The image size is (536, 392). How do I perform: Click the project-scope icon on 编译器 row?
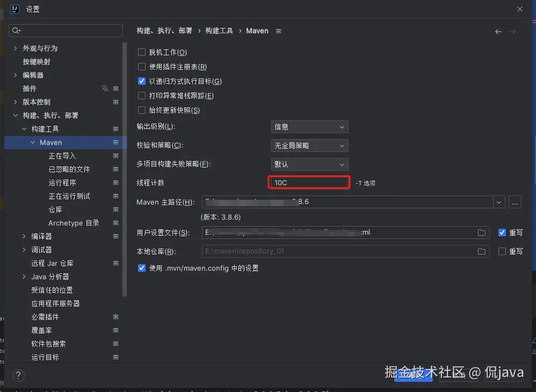(115, 236)
